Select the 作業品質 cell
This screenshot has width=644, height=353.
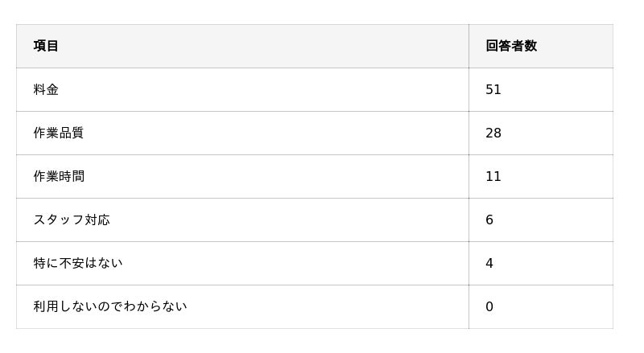tap(58, 133)
